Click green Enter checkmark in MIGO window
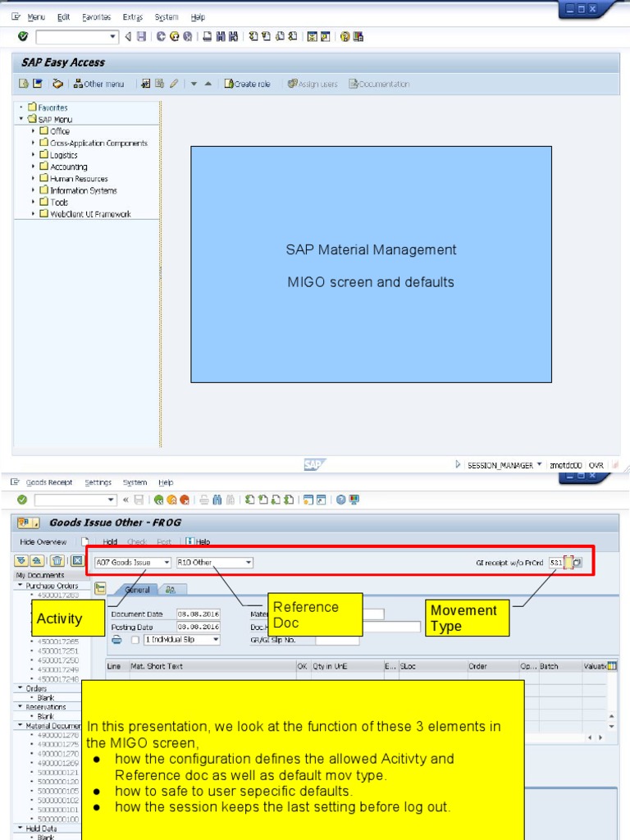The image size is (630, 840). (x=22, y=500)
